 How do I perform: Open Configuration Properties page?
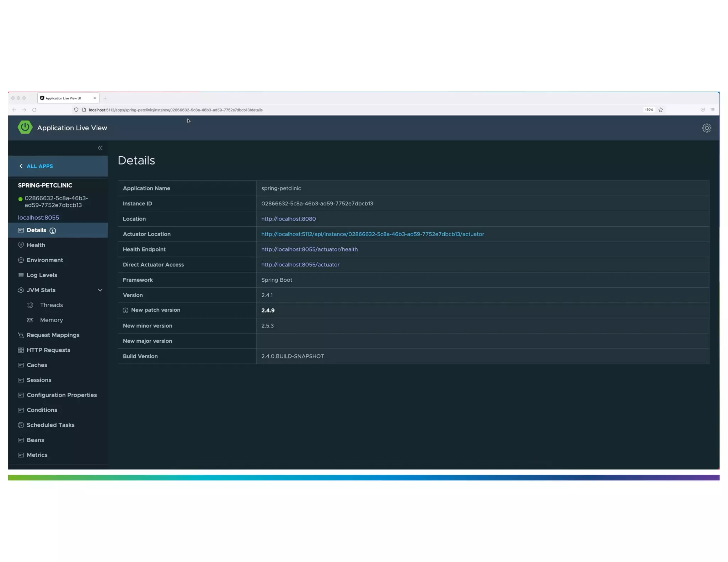pyautogui.click(x=62, y=395)
